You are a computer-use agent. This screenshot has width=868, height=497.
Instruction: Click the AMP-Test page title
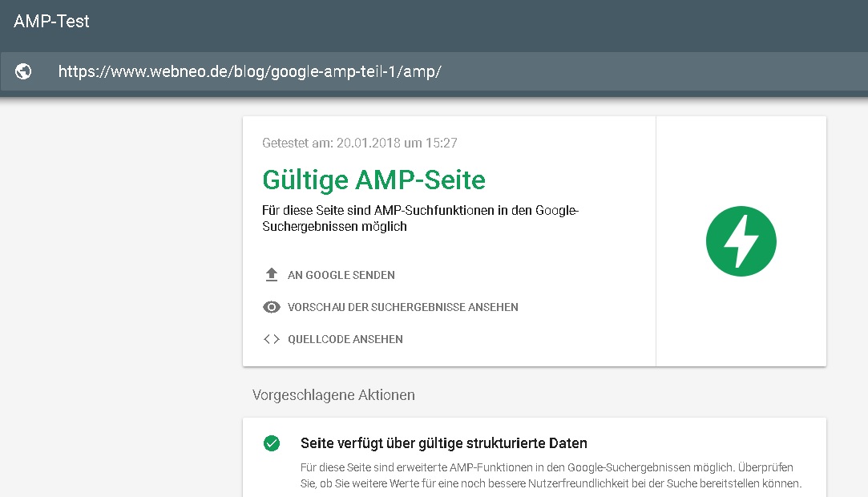point(51,21)
